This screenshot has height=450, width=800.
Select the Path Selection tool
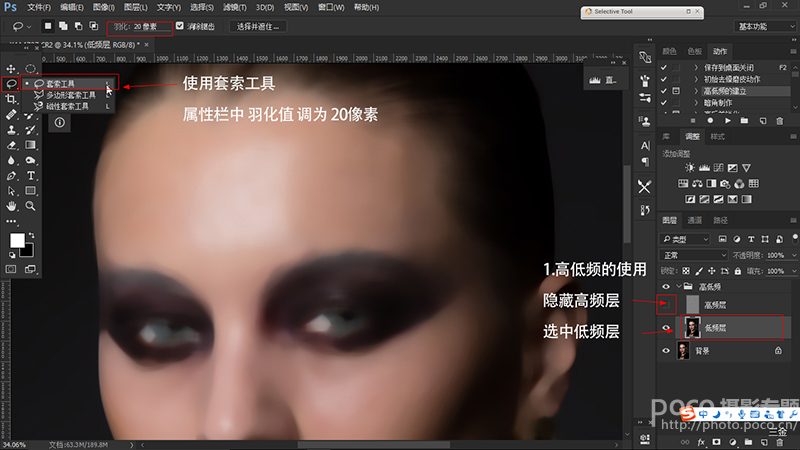click(x=11, y=191)
